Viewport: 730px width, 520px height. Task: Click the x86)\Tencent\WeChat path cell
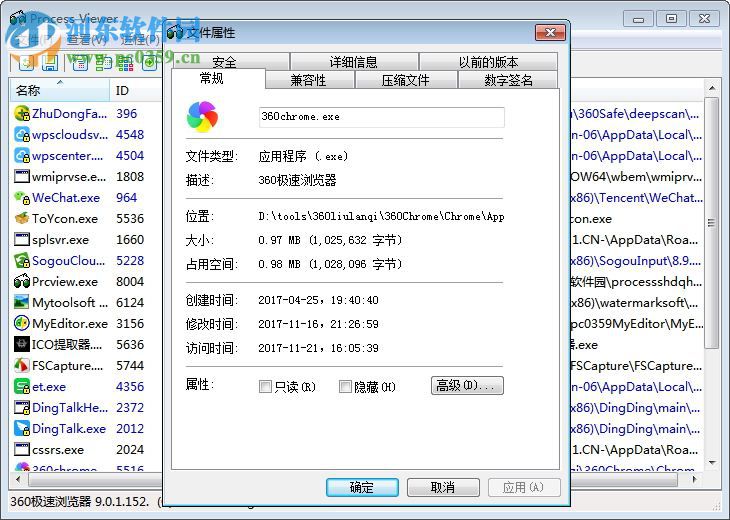click(636, 197)
